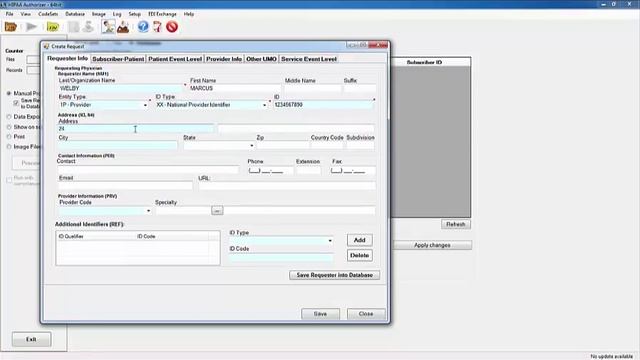Screen dimensions: 640x360
Task: Click the Last/Organization Name field containing WELBY
Action: coord(120,89)
